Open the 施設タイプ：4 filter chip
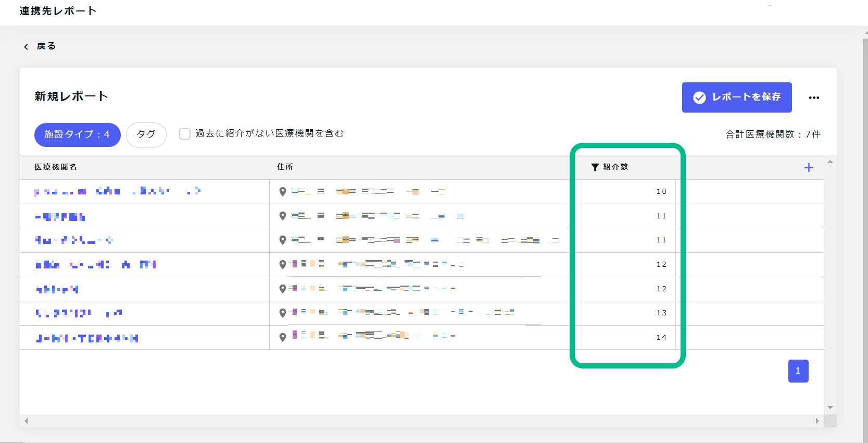This screenshot has height=443, width=868. [x=78, y=135]
